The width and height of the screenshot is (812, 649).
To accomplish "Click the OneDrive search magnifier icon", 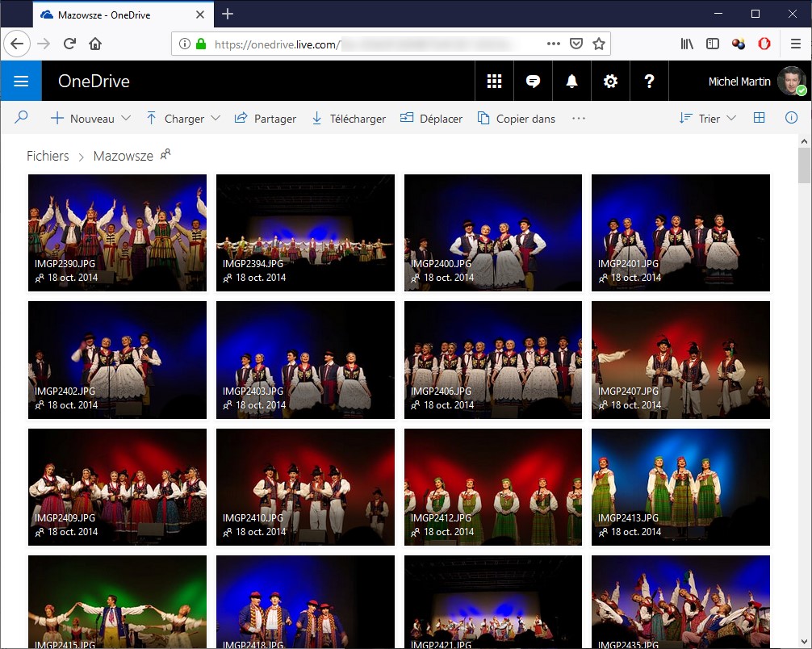I will [x=22, y=118].
